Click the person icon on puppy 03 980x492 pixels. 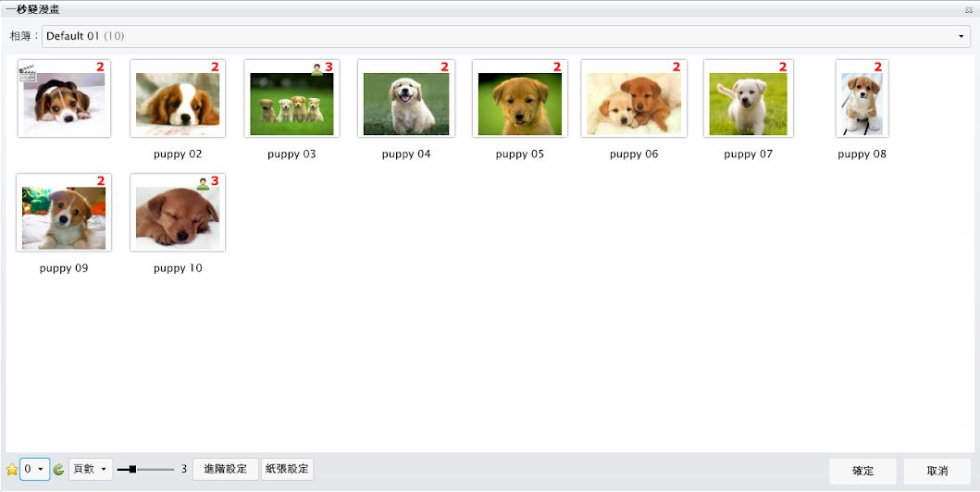(316, 69)
